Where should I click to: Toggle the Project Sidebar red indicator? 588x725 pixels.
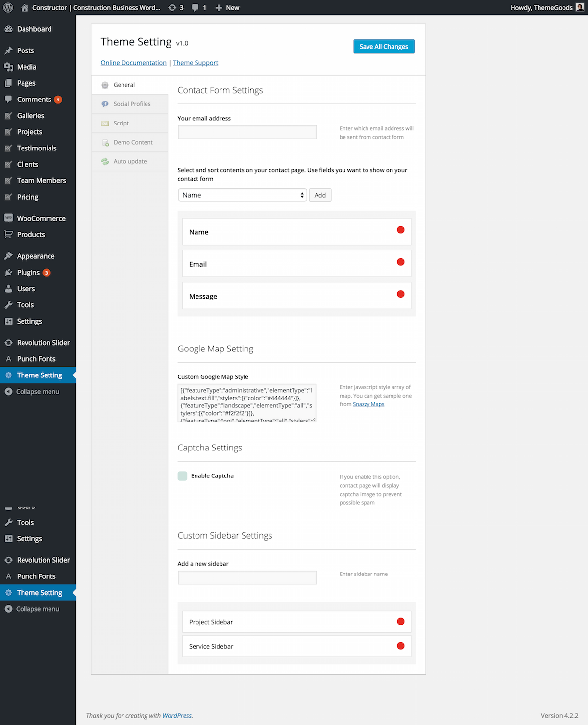(x=400, y=621)
